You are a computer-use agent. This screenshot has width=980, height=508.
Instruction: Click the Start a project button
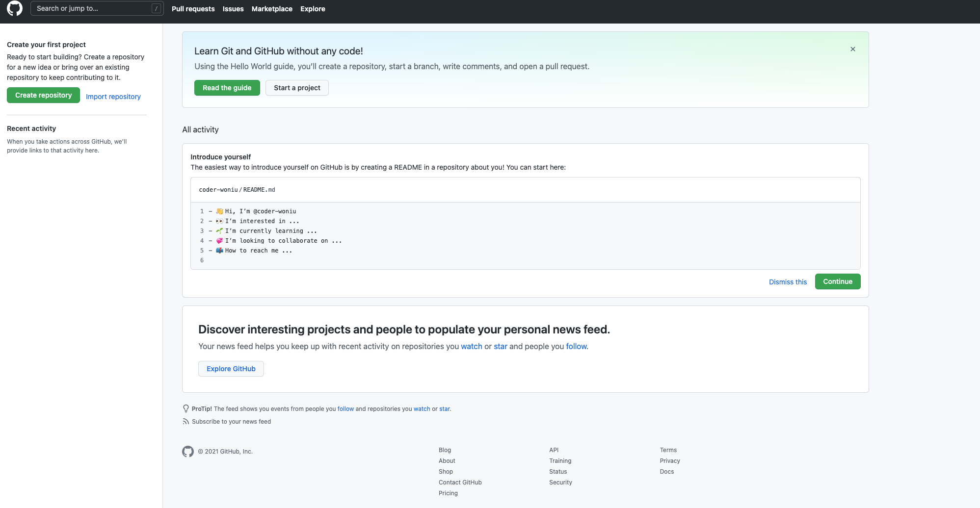tap(297, 88)
